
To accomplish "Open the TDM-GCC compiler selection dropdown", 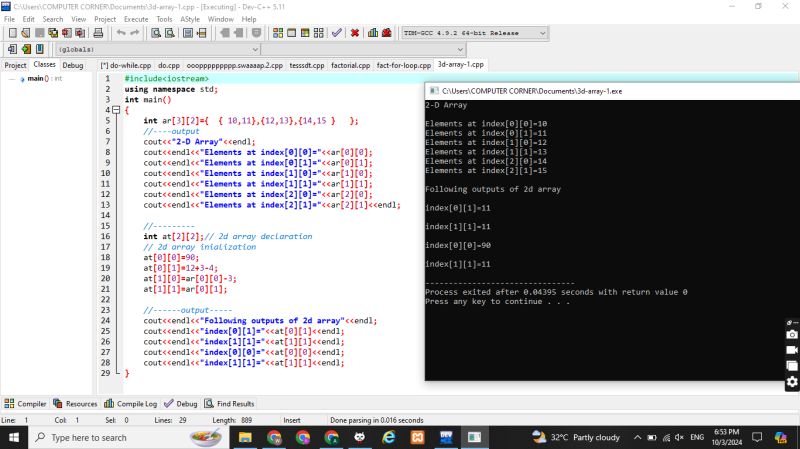I will (x=474, y=33).
